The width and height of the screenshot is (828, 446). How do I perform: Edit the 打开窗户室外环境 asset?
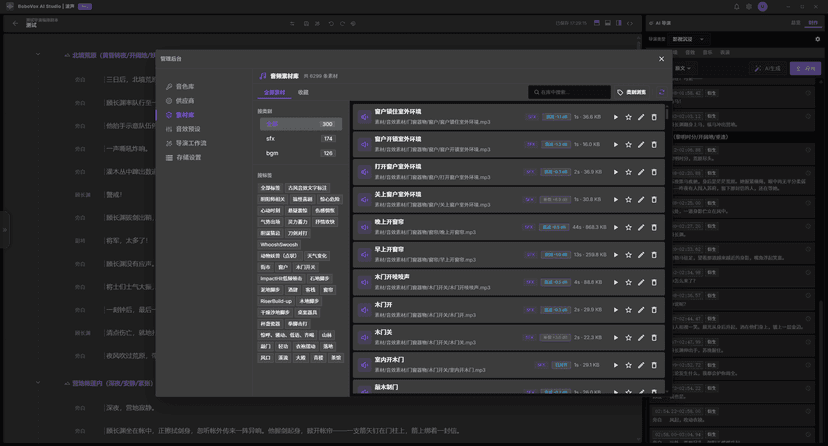pos(641,172)
